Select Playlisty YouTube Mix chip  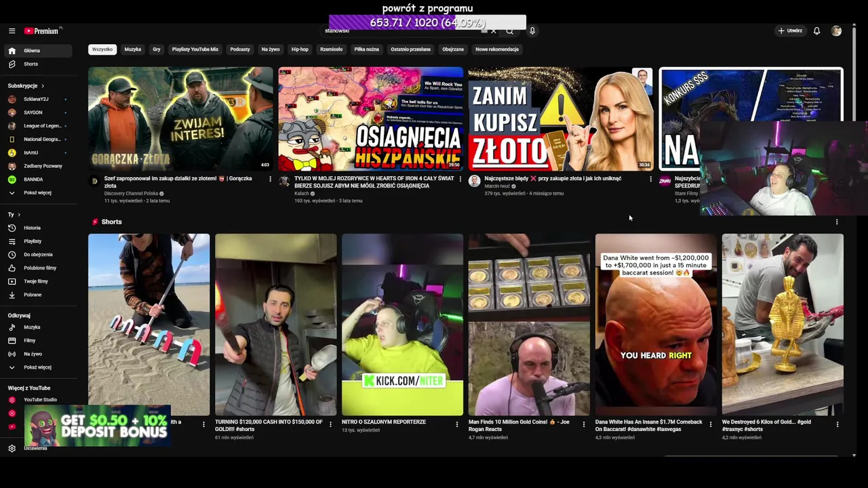(x=195, y=49)
